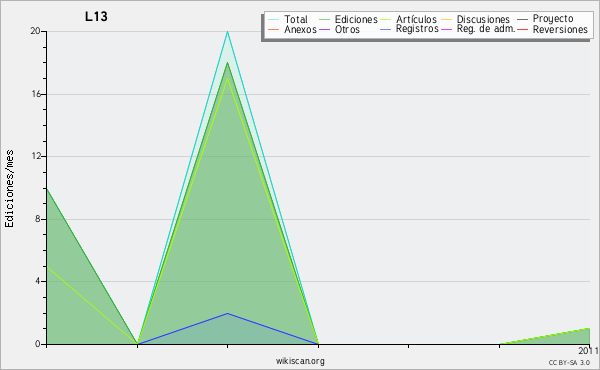Click the blue Registros line peak
Screen dimensions: 600x370
[x=228, y=313]
